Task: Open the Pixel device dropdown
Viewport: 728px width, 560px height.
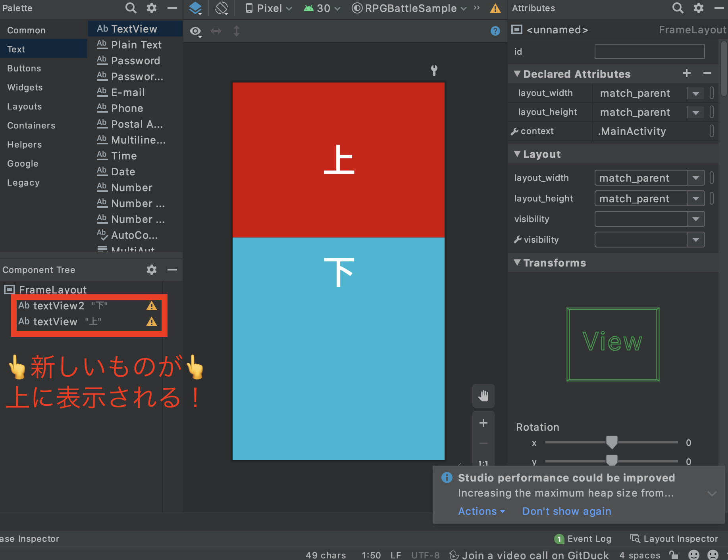Action: (x=269, y=8)
